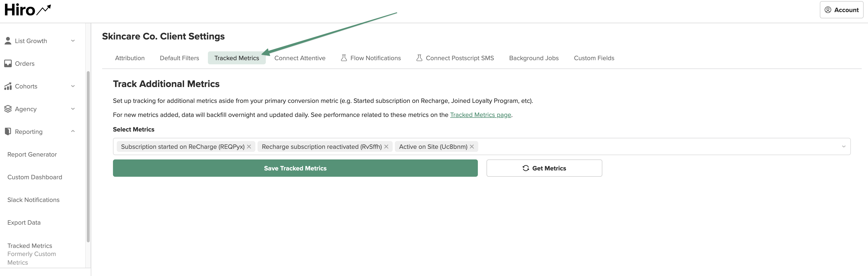The height and width of the screenshot is (276, 868).
Task: Click the refresh icon on Get Metrics
Action: click(526, 168)
